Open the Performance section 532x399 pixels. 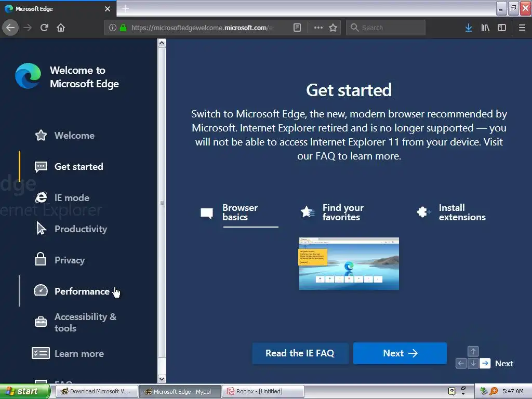coord(82,291)
